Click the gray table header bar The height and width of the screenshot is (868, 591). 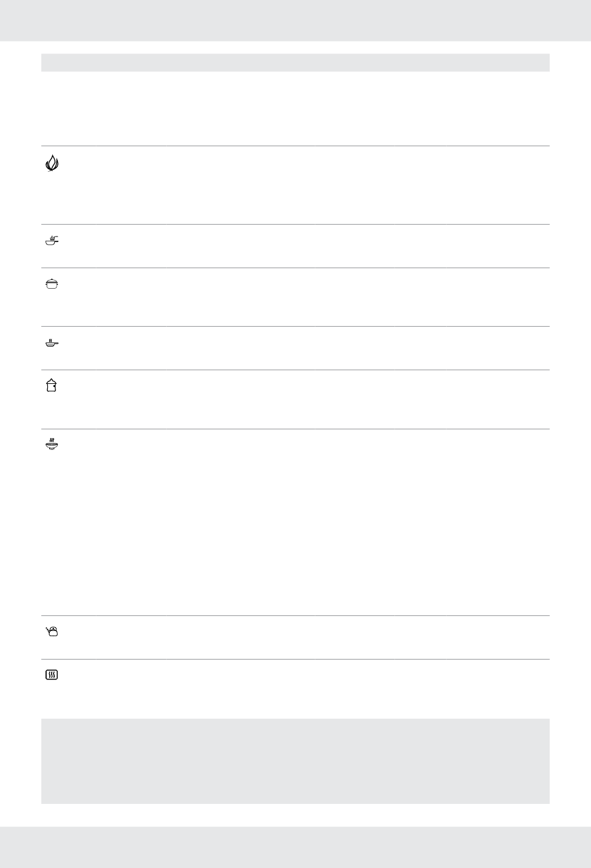click(295, 62)
